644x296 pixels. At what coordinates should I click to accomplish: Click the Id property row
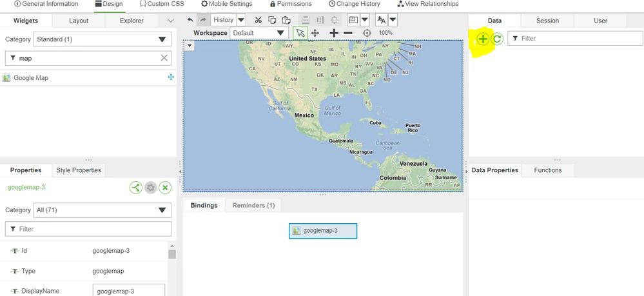[x=84, y=251]
